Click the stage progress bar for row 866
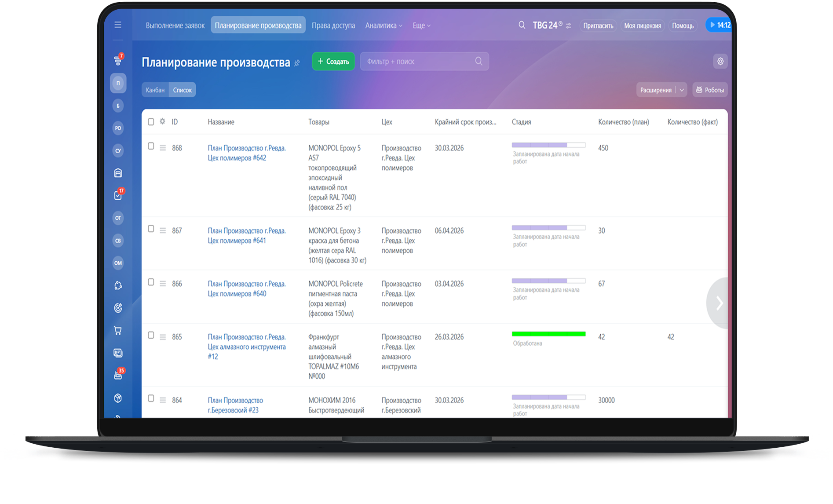 click(x=548, y=281)
